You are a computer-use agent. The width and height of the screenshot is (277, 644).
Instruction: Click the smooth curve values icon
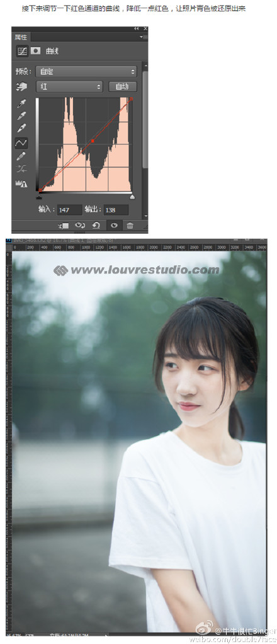tap(21, 169)
